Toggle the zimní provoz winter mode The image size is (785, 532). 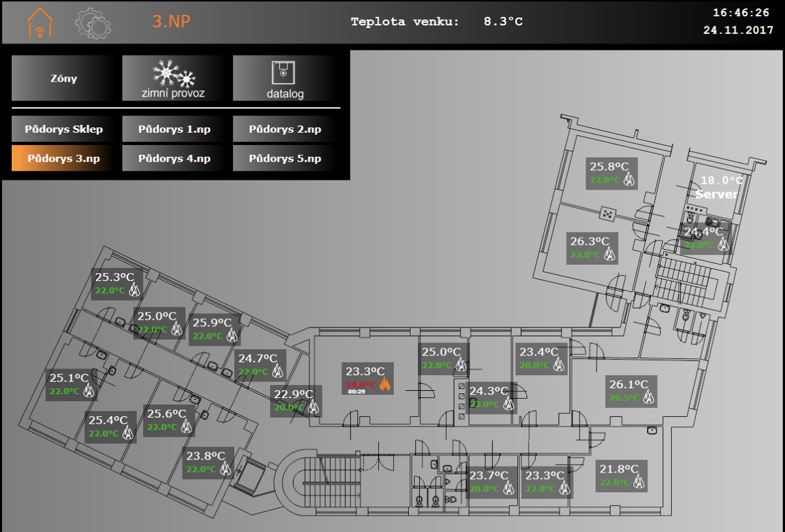pos(173,78)
